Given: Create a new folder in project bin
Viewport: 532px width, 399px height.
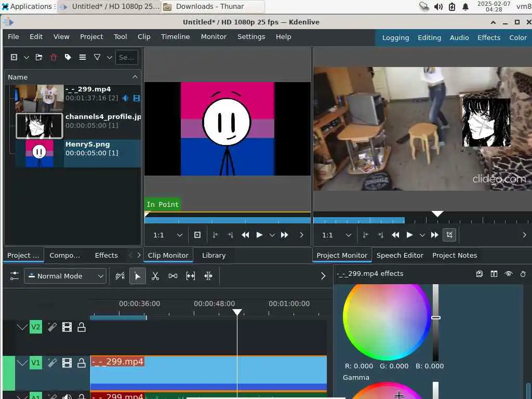Looking at the screenshot, I should coord(39,57).
